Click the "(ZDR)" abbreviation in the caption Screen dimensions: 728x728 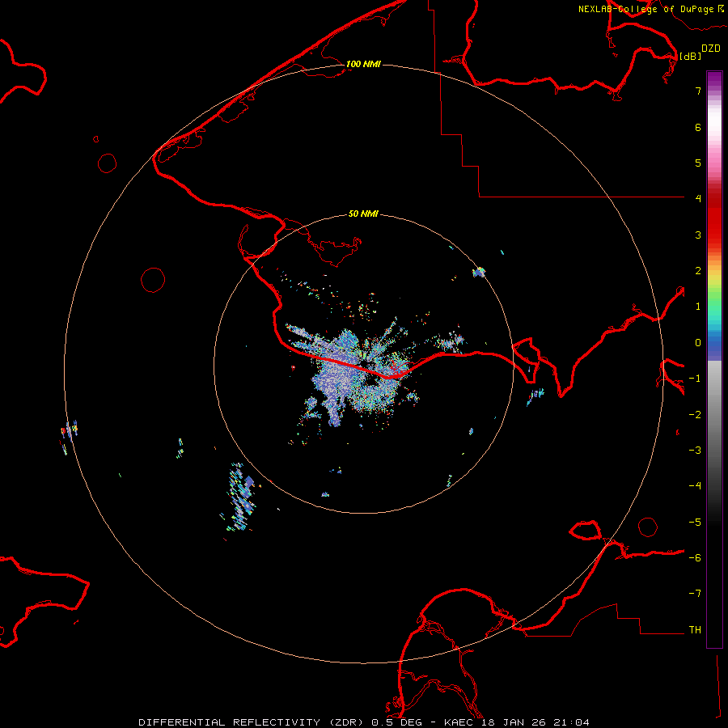point(347,722)
